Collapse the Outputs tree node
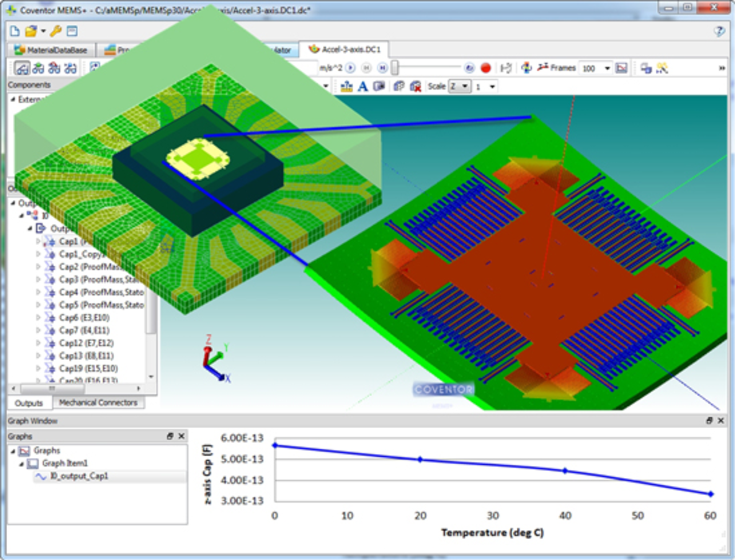The image size is (735, 560). pyautogui.click(x=13, y=203)
